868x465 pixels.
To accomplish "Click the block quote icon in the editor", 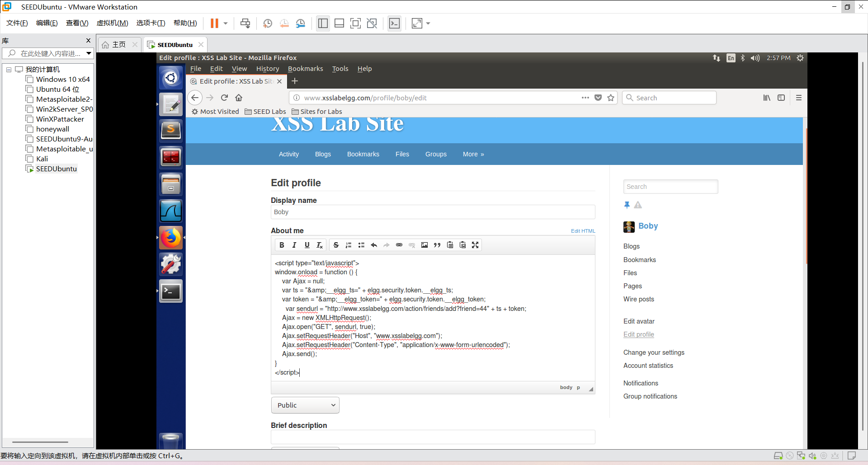I will tap(437, 245).
